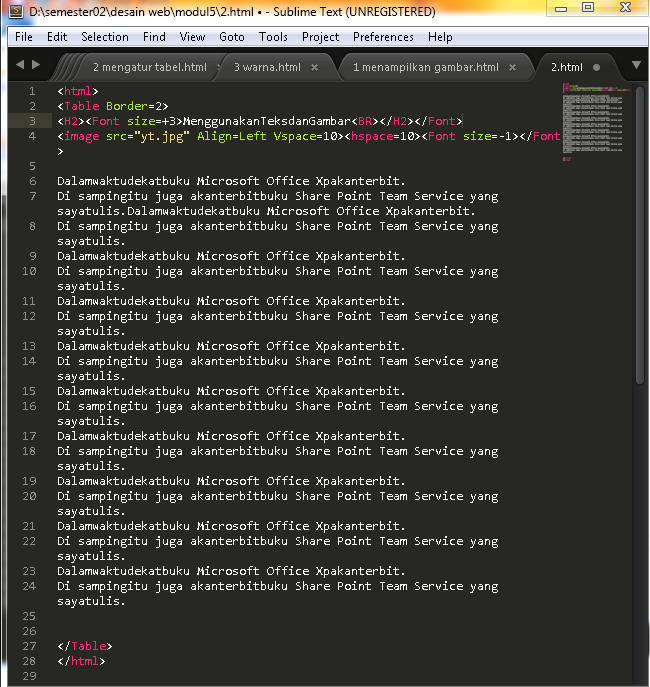Click the Table Border=2 tag text
The width and height of the screenshot is (650, 687).
click(113, 106)
